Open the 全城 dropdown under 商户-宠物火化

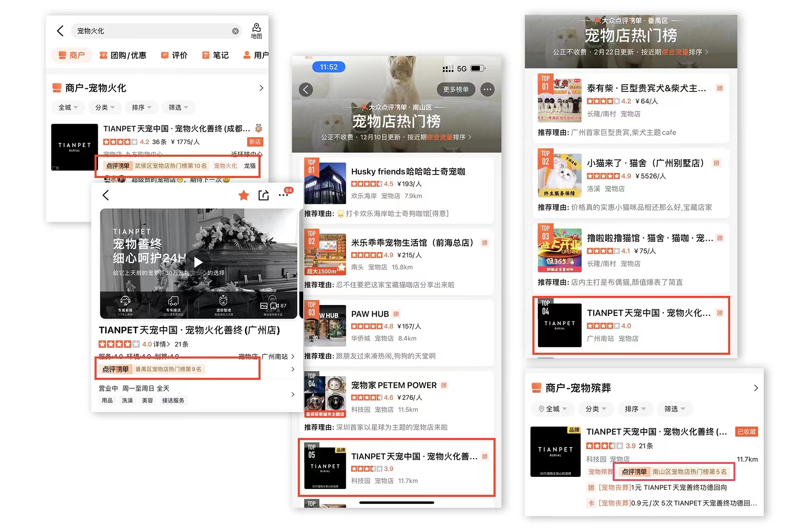pyautogui.click(x=68, y=107)
